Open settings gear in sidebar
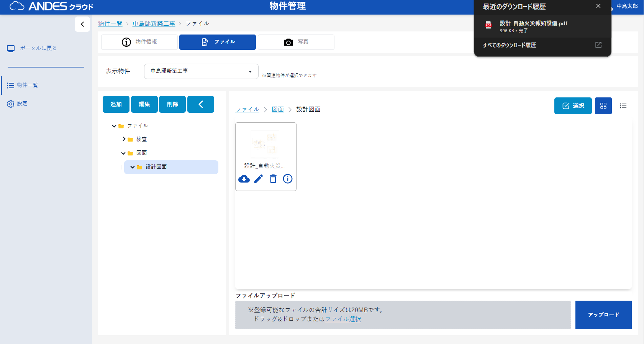Image resolution: width=644 pixels, height=344 pixels. [11, 104]
